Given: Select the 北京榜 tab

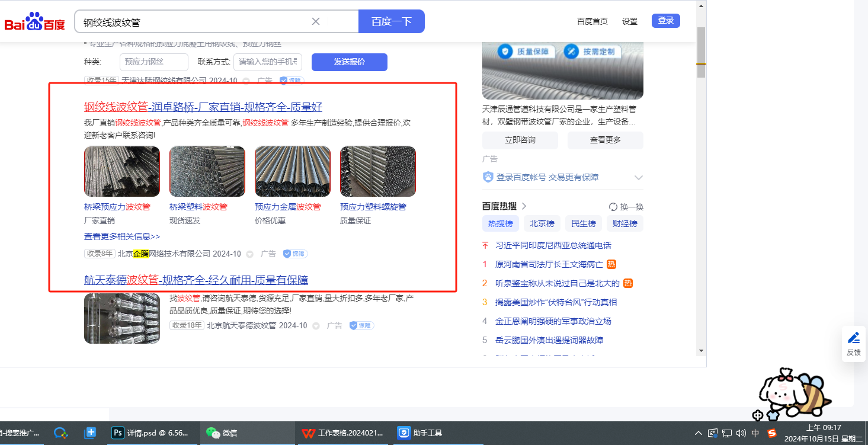Looking at the screenshot, I should [542, 223].
